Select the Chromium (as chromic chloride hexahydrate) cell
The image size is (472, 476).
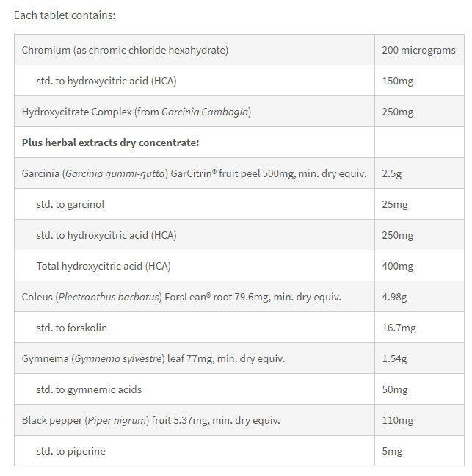[x=125, y=50]
